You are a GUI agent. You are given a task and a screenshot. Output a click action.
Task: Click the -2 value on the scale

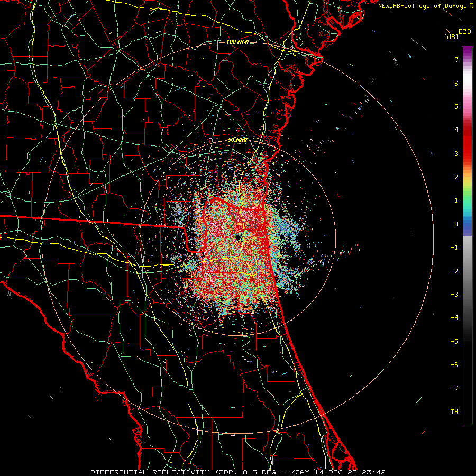[x=454, y=271]
